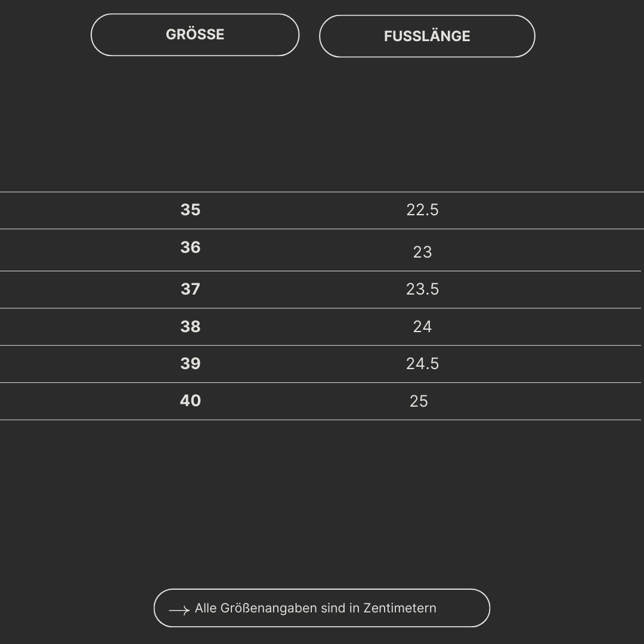Click the FUSSLÄNGE header pill

point(427,36)
